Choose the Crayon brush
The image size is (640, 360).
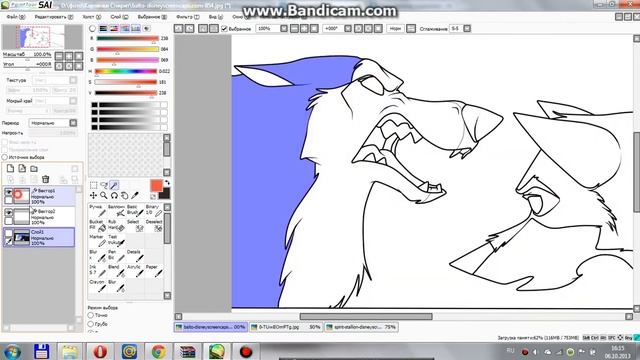98,285
